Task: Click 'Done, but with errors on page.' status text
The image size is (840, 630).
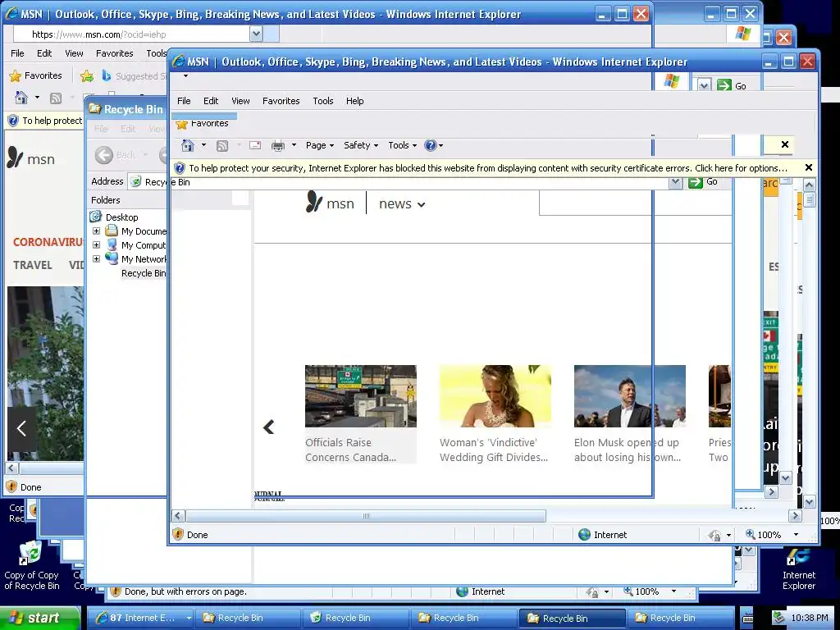Action: (185, 591)
